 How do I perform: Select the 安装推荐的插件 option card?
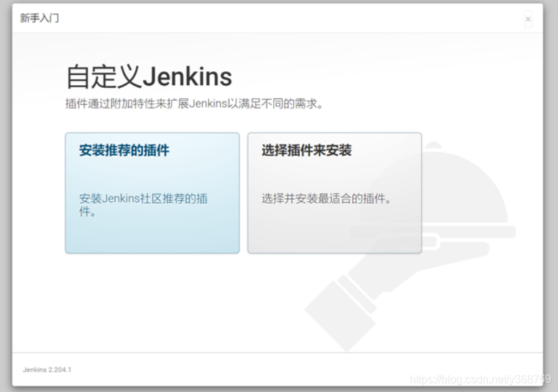tap(152, 193)
